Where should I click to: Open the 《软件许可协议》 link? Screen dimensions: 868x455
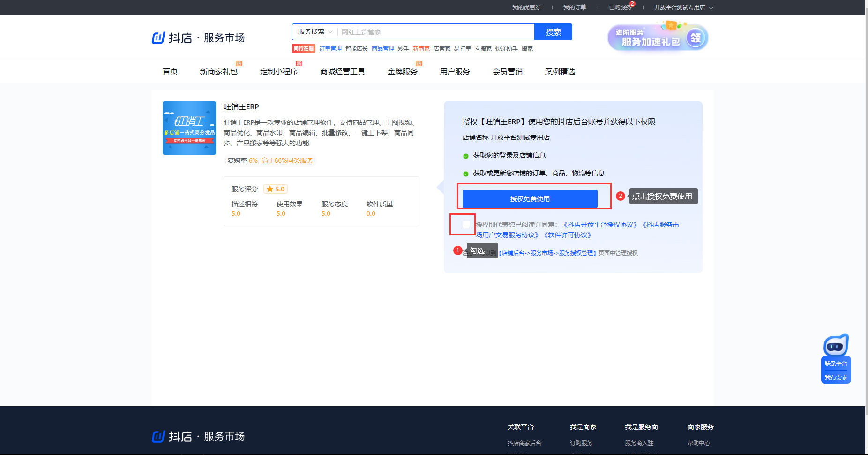click(x=568, y=235)
